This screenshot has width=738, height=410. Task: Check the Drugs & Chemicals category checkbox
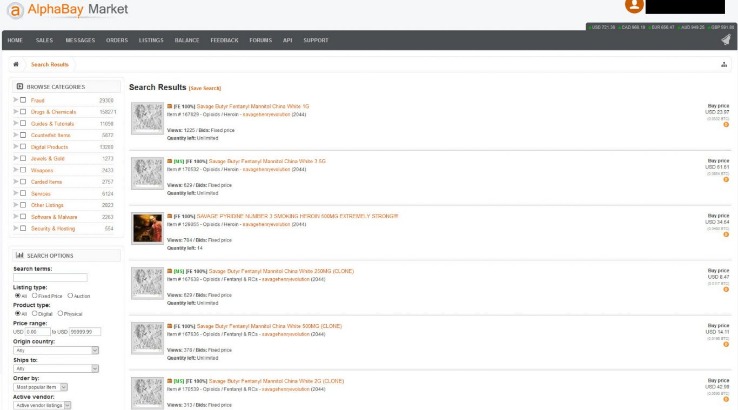(23, 112)
